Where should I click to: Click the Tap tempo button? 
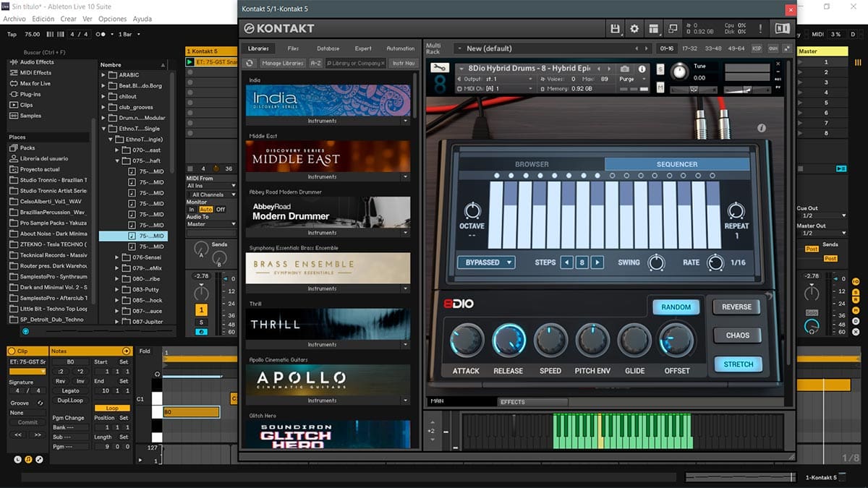coord(12,34)
